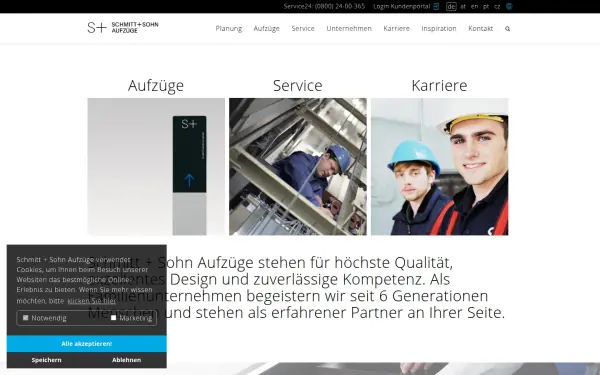Screen dimensions: 600x375
Task: Open the Karriere workers image
Action: [x=440, y=167]
